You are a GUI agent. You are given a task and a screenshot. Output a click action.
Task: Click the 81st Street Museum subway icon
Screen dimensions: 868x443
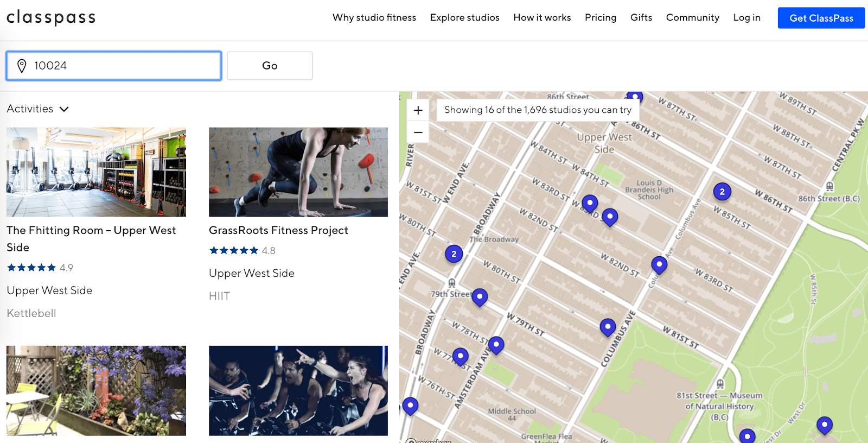[x=720, y=384]
